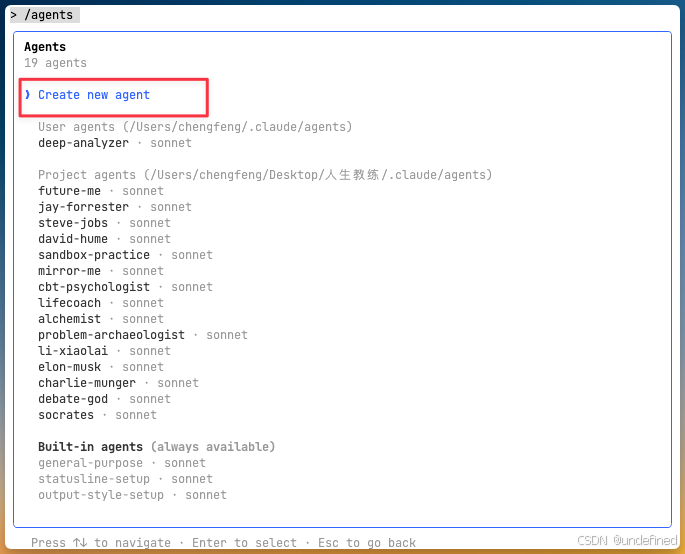This screenshot has height=554, width=685.
Task: Click the Project agents path heading
Action: coord(265,175)
